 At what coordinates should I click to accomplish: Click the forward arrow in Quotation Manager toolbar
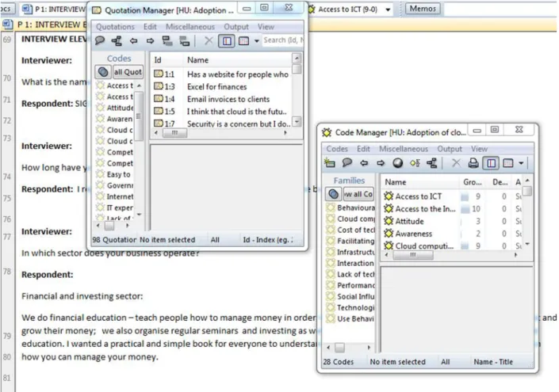point(151,41)
